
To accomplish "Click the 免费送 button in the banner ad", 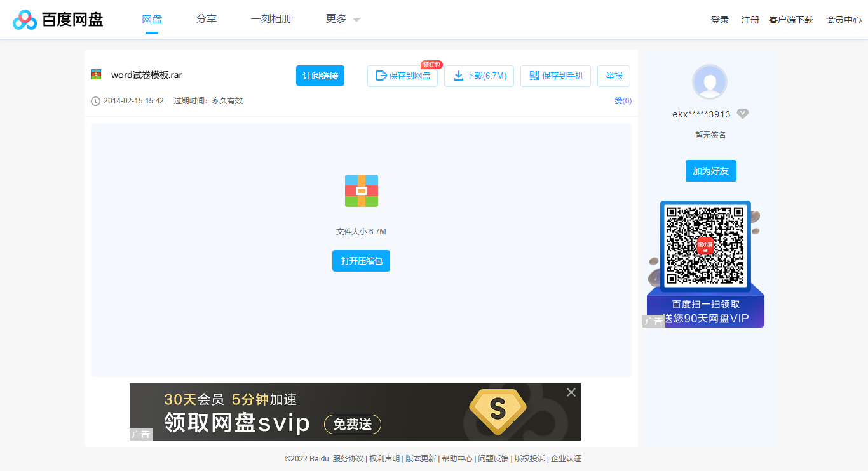I will point(352,424).
